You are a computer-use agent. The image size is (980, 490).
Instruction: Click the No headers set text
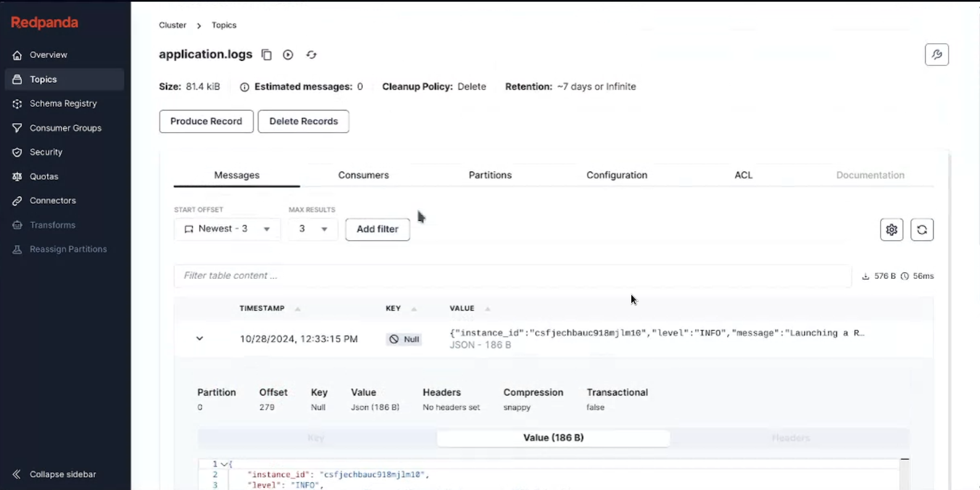(451, 407)
